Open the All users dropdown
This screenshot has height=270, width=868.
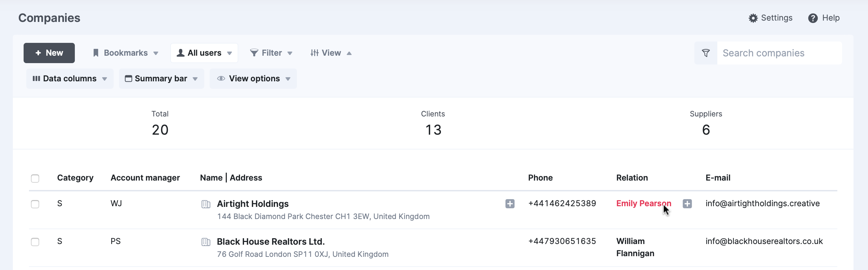point(204,53)
